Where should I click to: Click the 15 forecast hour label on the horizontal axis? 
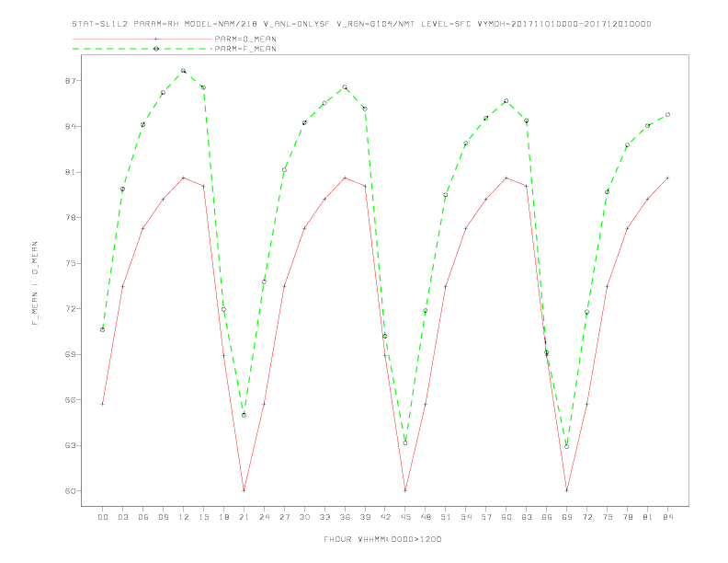tap(203, 517)
